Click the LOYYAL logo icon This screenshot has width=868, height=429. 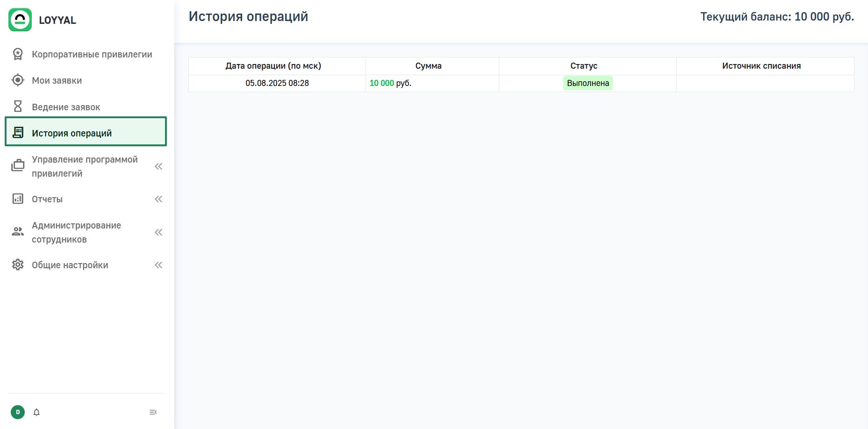[x=20, y=20]
